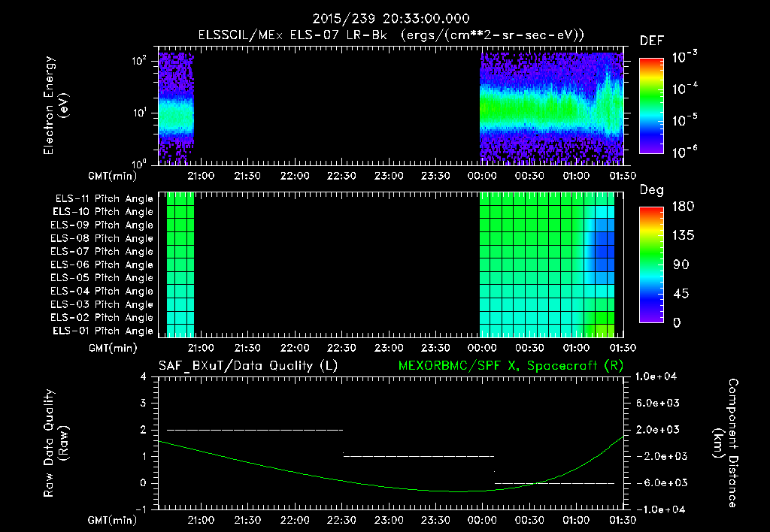Select the "Component Distance (km)" axis label
Screen dimensions: 770x532
726,443
